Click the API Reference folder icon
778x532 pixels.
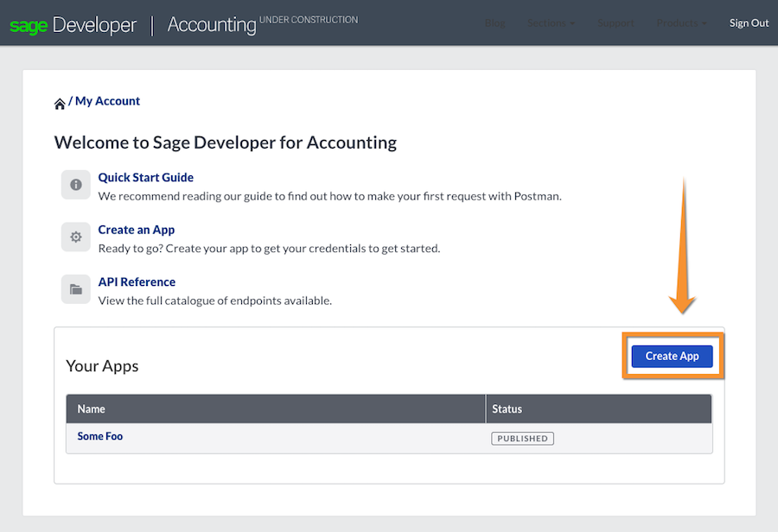(76, 289)
